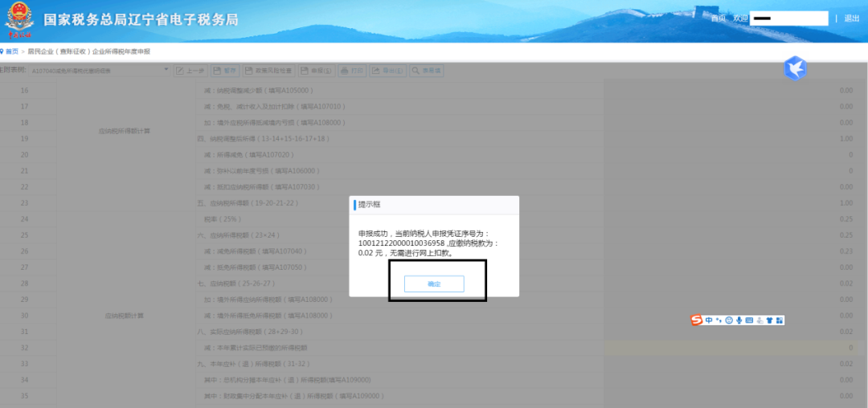Open the Sogou emoji face icon
868x408 pixels.
pyautogui.click(x=729, y=320)
